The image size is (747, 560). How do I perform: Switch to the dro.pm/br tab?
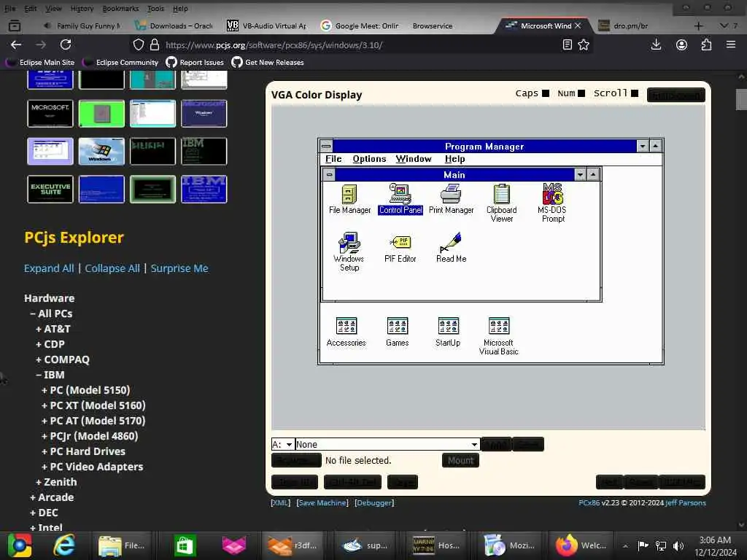630,26
